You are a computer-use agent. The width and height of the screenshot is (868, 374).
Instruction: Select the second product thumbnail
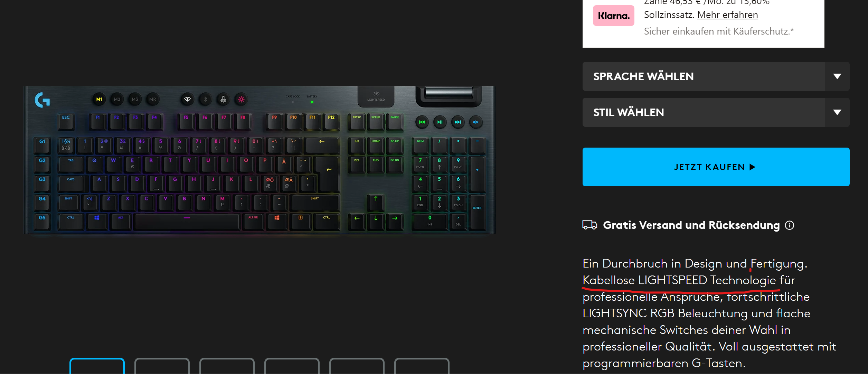coord(162,366)
